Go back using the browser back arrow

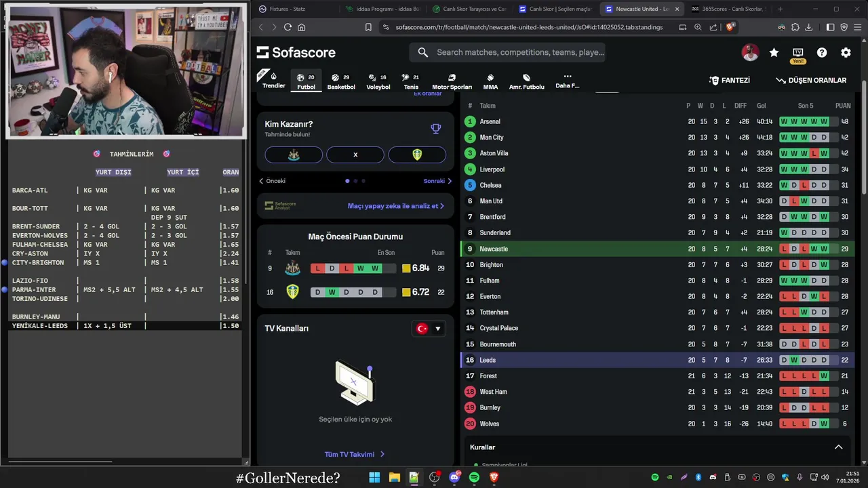pos(261,27)
